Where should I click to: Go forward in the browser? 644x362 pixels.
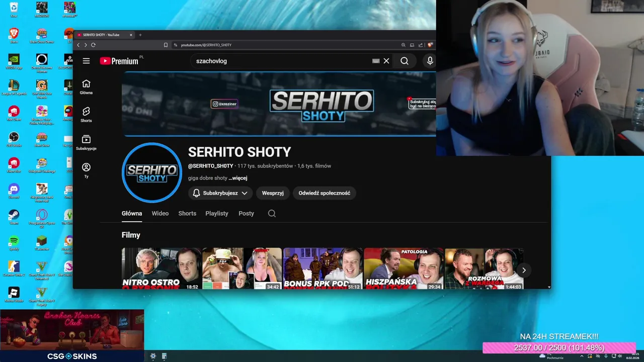click(x=86, y=45)
